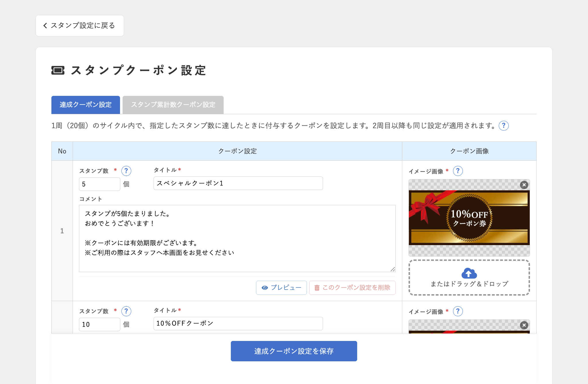Screen dimensions: 588x384
Task: Switch to スタンプ累計数クーポン設定 tab
Action: [x=173, y=105]
